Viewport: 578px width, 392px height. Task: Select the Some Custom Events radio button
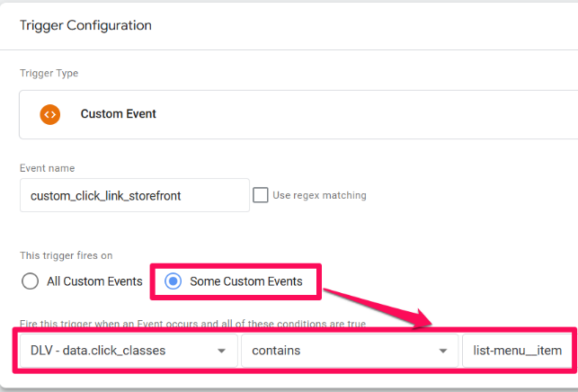coord(173,281)
